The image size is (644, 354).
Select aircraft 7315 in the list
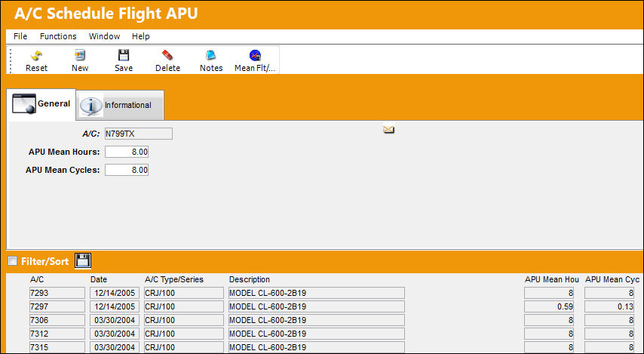57,347
